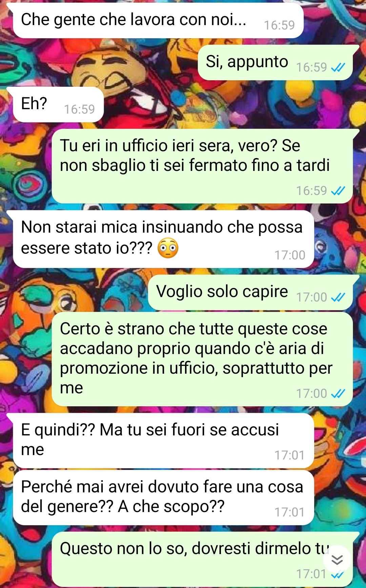Tap the flushed face emoji in message

coord(168,248)
